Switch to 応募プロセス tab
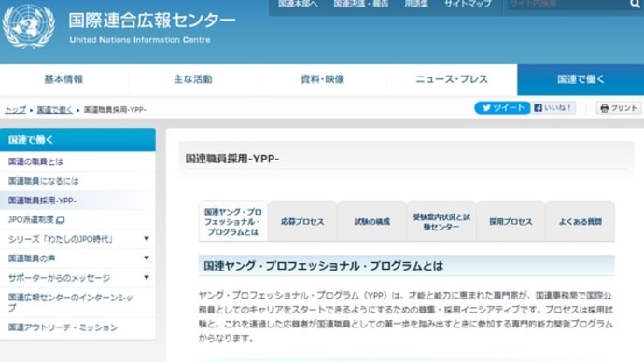Screen dimensions: 644x362 (x=302, y=222)
